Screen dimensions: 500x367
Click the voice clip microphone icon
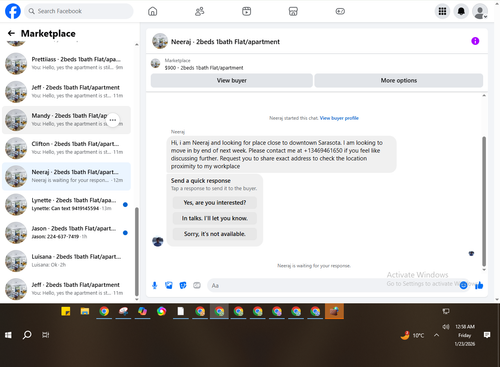(155, 285)
